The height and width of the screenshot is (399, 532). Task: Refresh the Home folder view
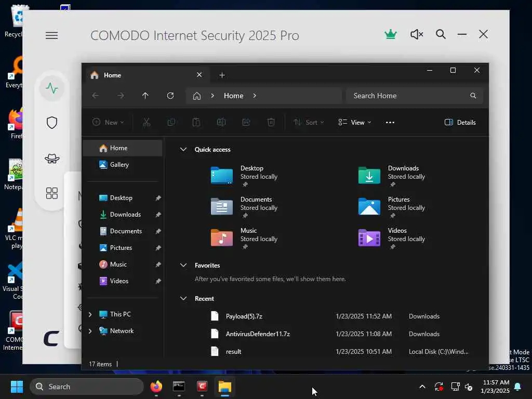[x=170, y=96]
